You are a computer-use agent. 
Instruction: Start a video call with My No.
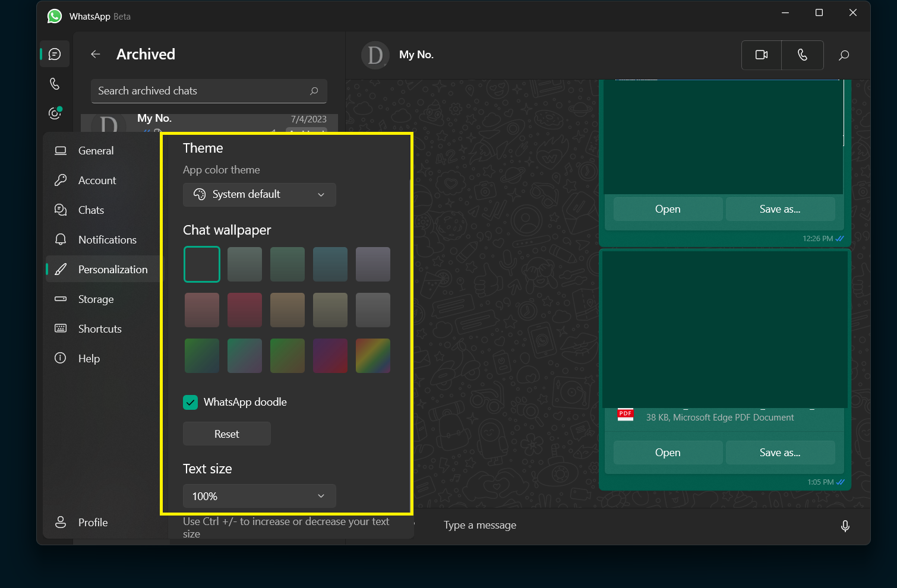[x=762, y=55]
